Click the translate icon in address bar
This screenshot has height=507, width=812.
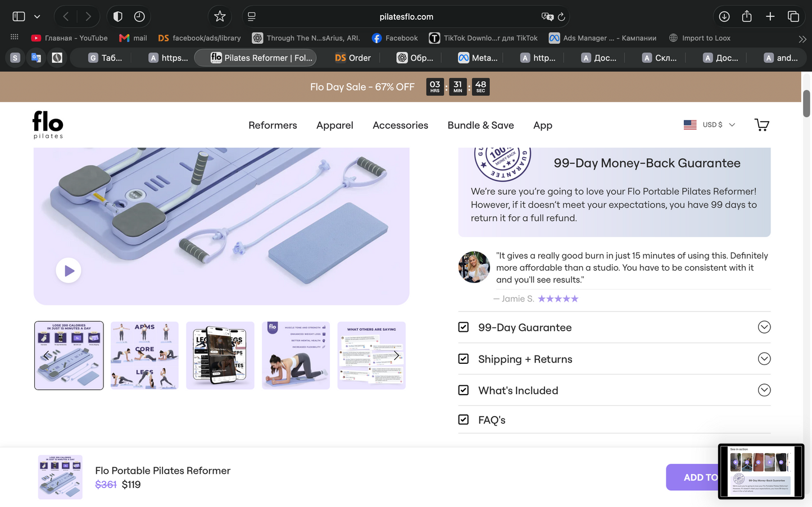(547, 16)
